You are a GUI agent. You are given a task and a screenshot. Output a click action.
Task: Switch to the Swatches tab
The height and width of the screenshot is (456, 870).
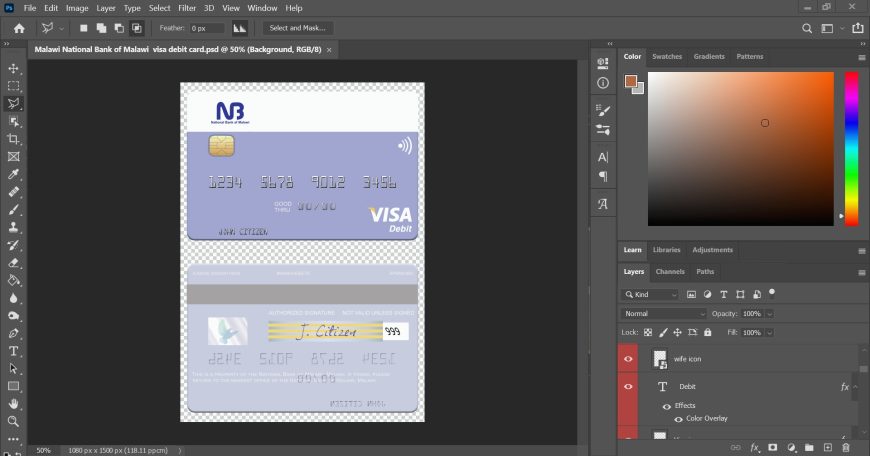[x=667, y=57]
